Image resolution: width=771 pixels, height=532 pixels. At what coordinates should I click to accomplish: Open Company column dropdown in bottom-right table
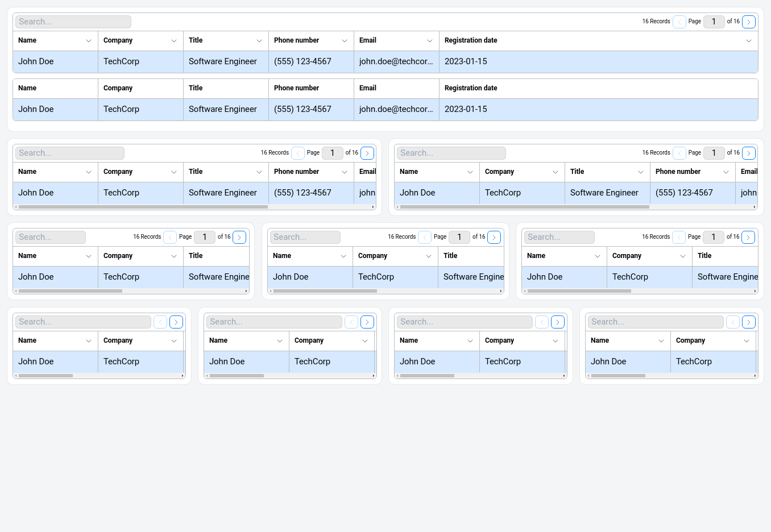pos(746,341)
